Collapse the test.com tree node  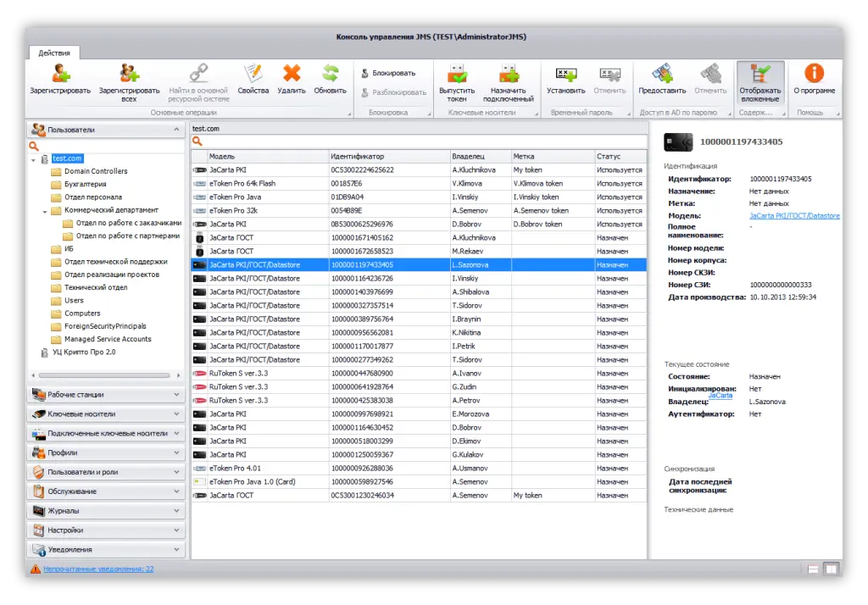tap(33, 159)
